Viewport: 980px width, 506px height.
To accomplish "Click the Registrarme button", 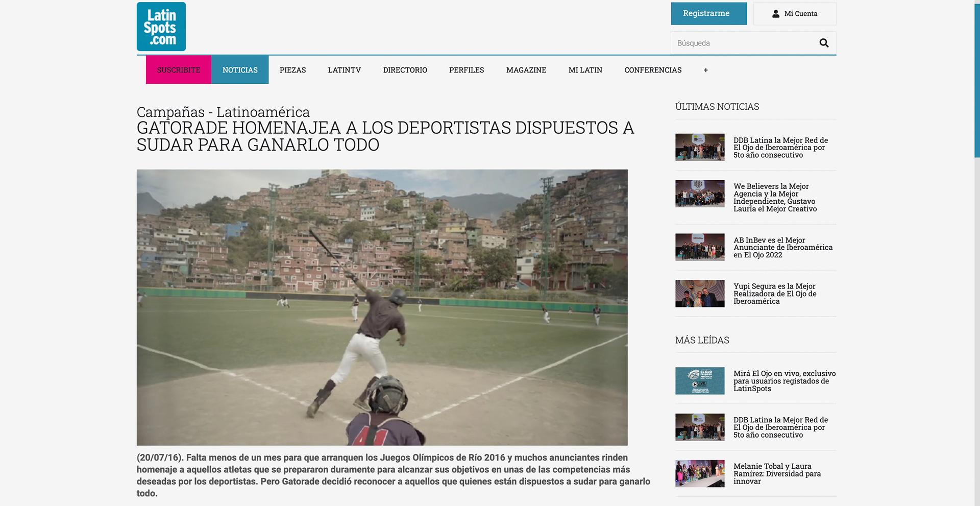I will click(x=708, y=14).
